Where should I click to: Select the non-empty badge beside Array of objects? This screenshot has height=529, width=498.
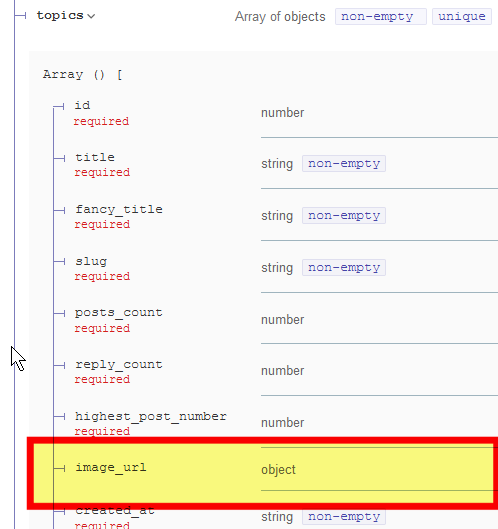(381, 17)
